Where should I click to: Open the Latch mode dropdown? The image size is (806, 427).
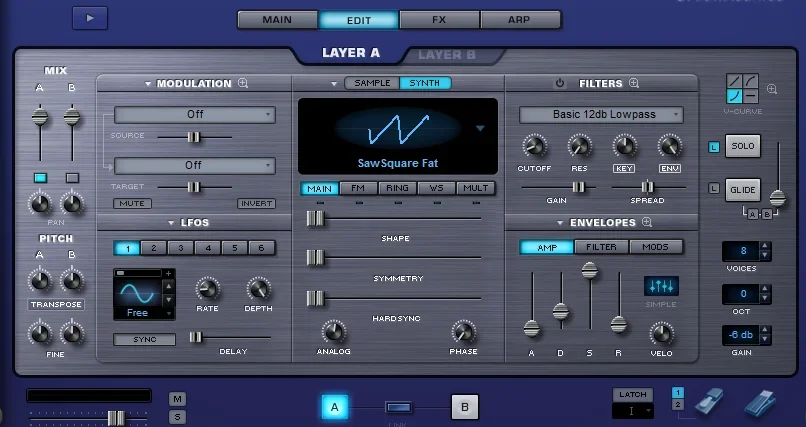pos(633,411)
